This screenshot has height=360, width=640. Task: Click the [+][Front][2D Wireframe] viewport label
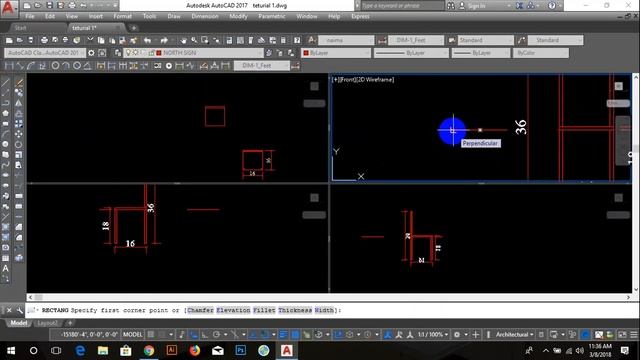(363, 80)
